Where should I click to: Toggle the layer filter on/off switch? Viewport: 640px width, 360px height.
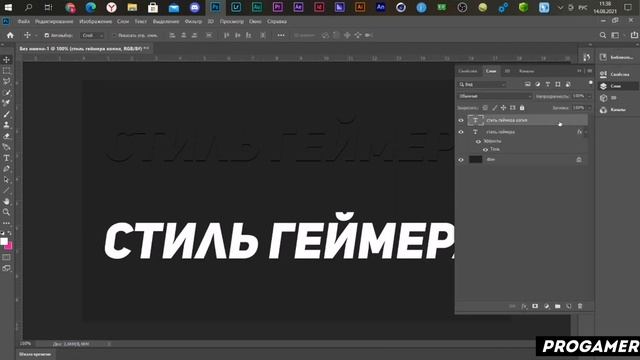(x=590, y=83)
